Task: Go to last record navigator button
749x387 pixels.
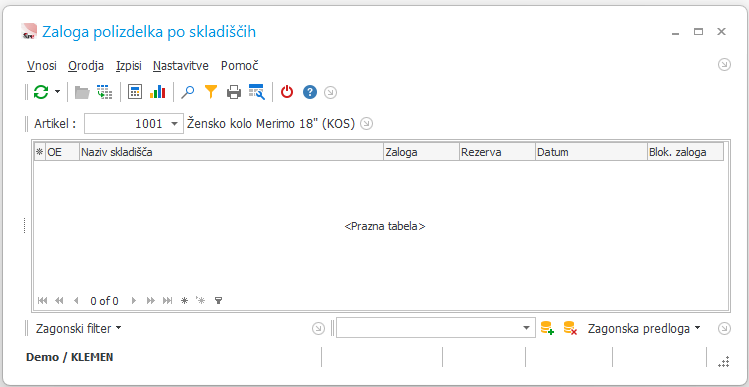Action: point(167,301)
